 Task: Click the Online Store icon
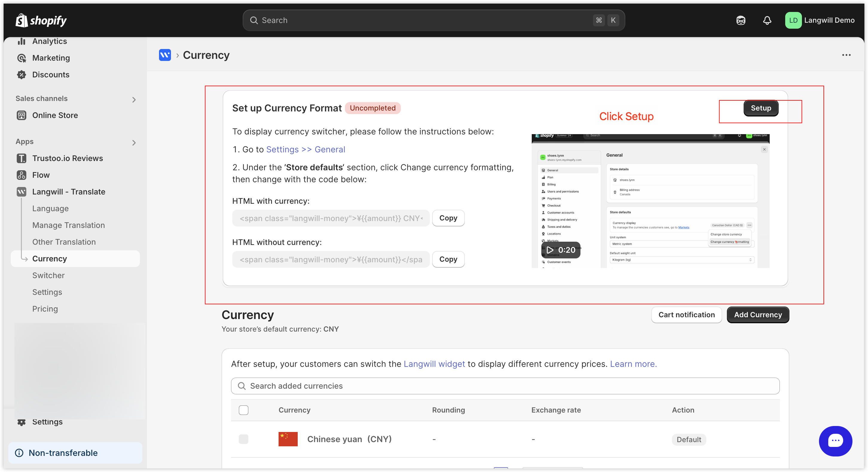pyautogui.click(x=22, y=115)
